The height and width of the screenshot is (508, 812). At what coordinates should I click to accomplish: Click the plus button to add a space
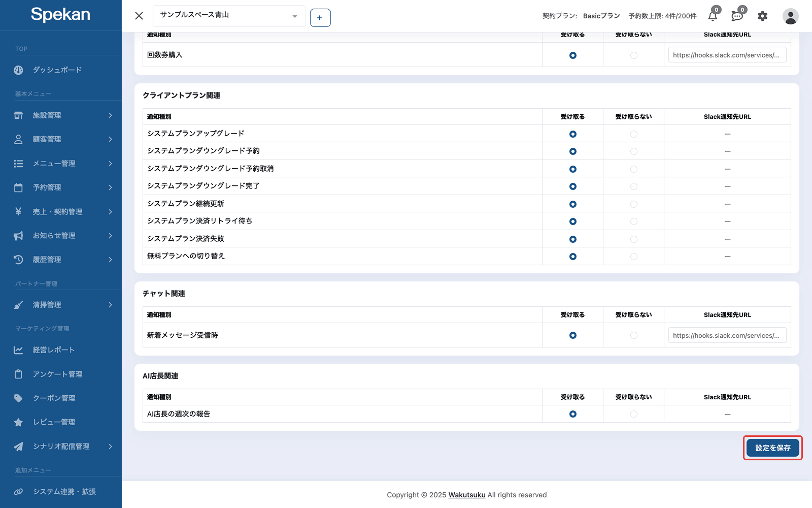point(320,18)
